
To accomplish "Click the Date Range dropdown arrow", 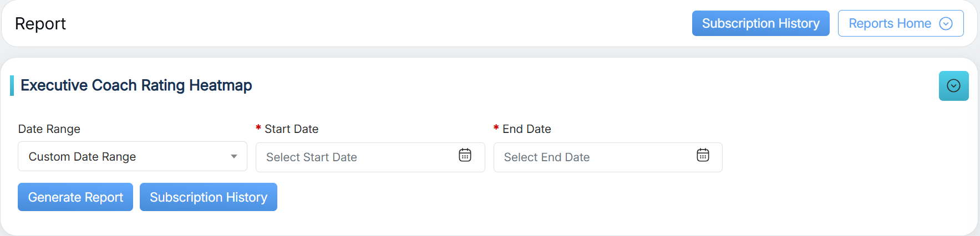I will [234, 157].
